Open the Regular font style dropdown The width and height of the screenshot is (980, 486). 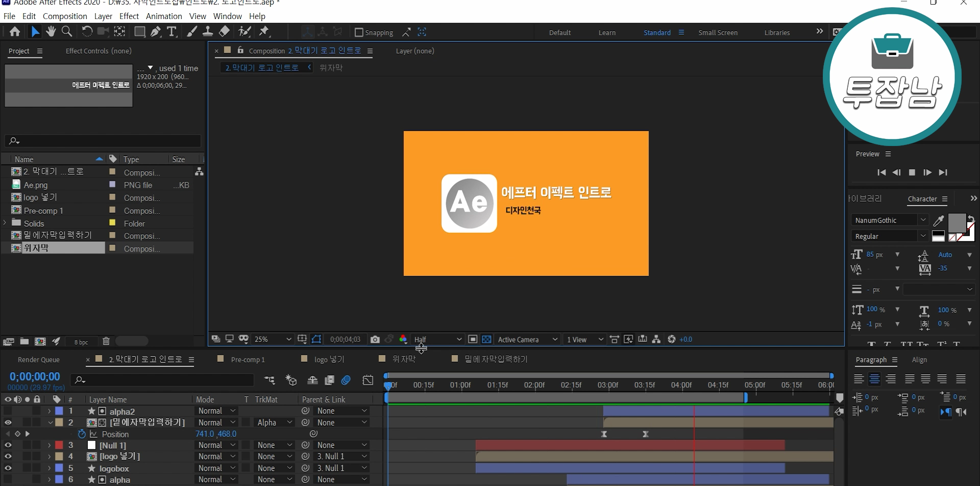point(890,236)
